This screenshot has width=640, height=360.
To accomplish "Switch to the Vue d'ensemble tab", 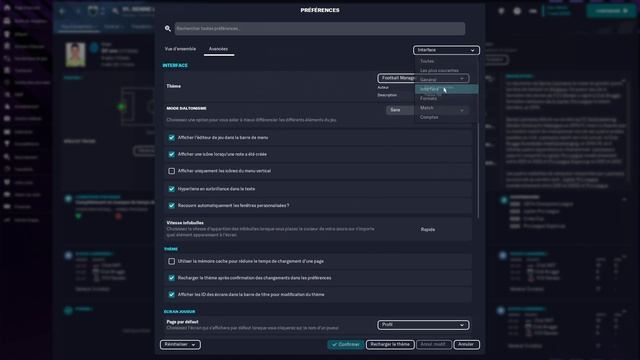I will [180, 49].
